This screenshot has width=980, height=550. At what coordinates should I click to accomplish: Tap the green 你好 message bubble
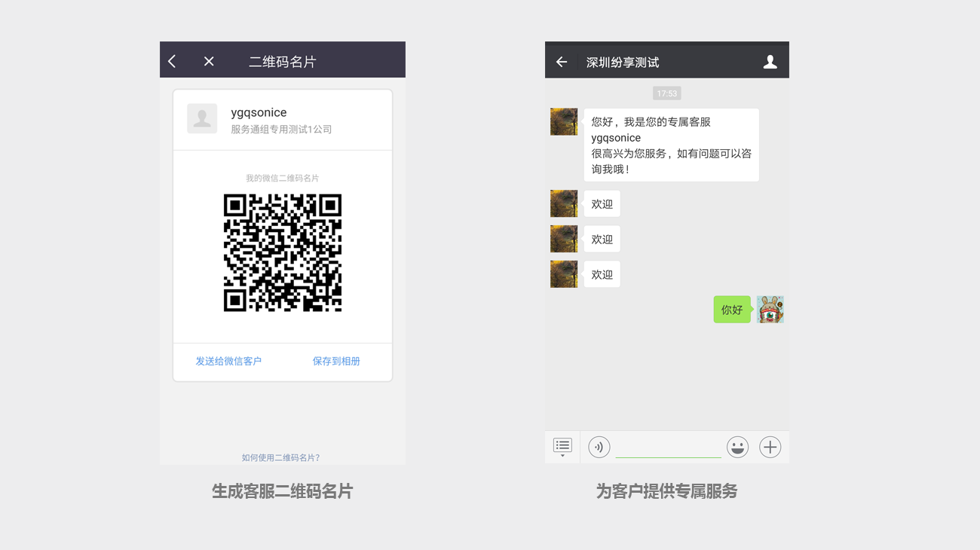click(x=732, y=310)
